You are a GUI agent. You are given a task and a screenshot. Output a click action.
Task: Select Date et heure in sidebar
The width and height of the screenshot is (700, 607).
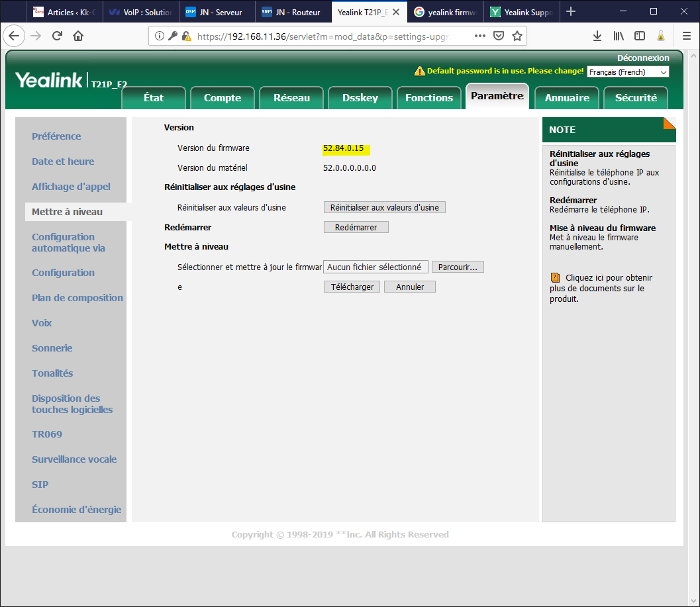click(x=63, y=162)
